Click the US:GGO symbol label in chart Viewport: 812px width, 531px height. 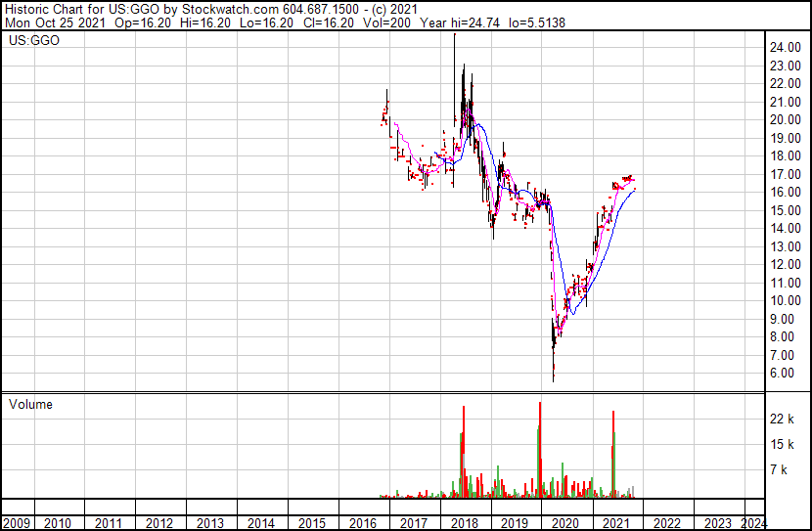click(x=34, y=40)
